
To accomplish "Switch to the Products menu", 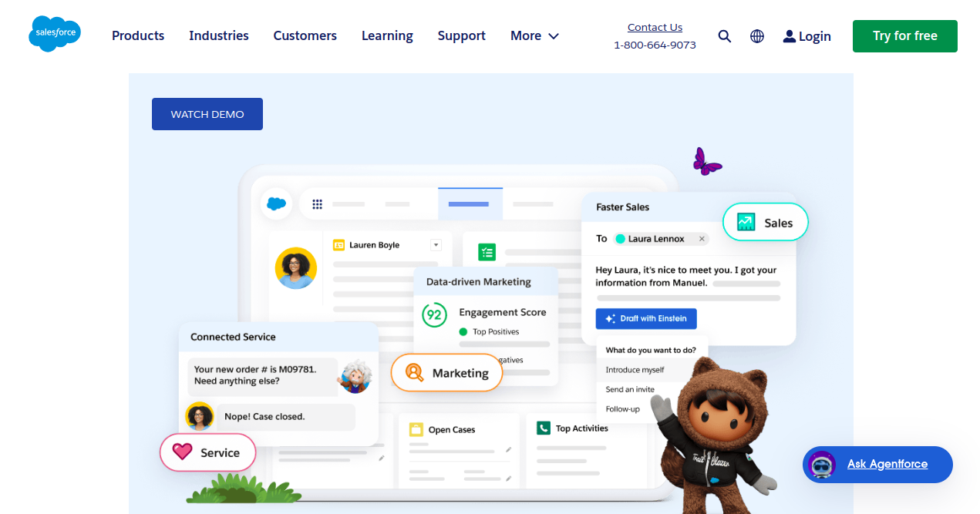I will click(137, 35).
